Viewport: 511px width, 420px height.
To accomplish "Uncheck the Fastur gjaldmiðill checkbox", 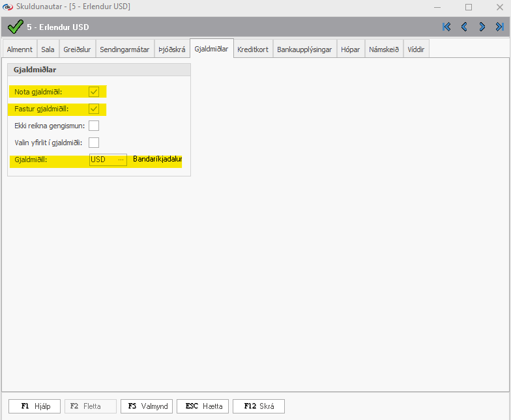I will (94, 109).
